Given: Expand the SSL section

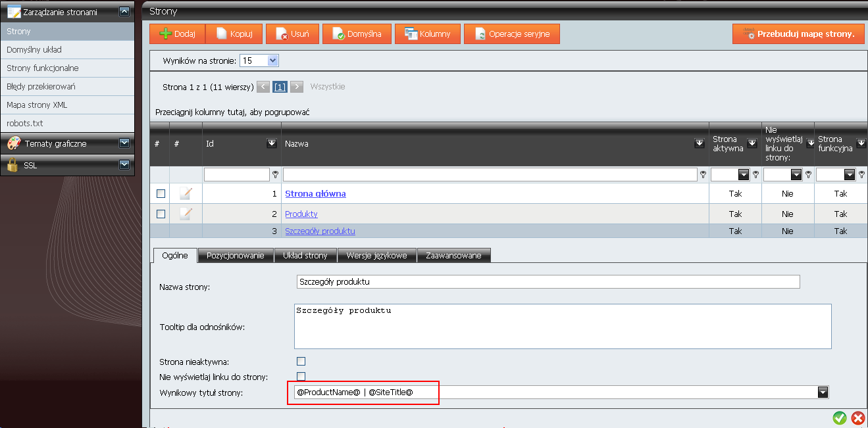Looking at the screenshot, I should pyautogui.click(x=124, y=164).
